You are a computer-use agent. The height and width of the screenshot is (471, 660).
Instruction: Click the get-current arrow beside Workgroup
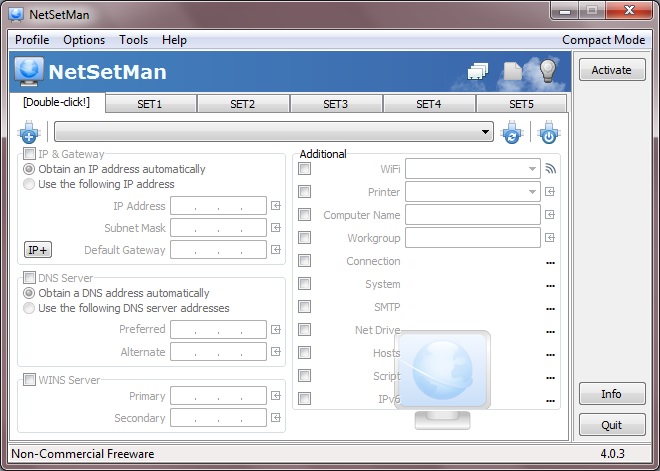(550, 238)
